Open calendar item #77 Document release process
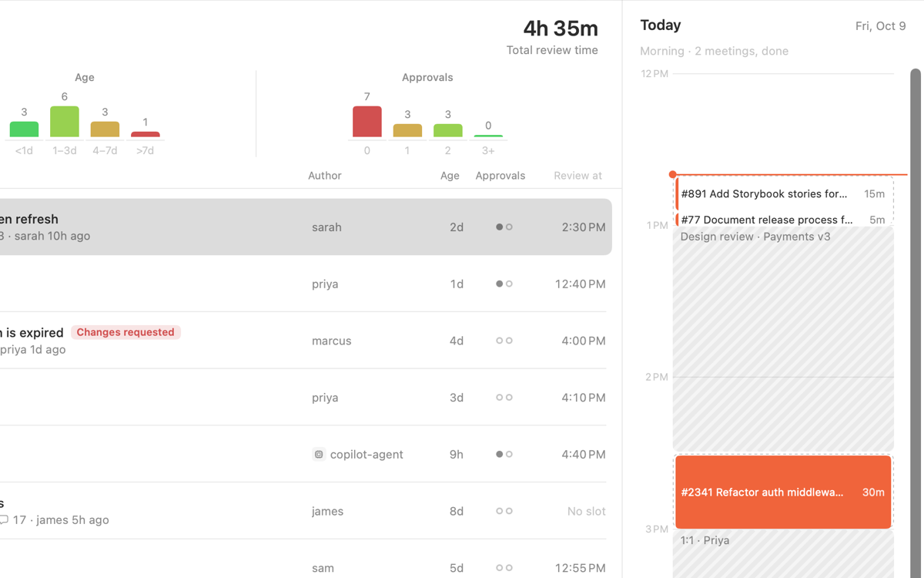Viewport: 924px width, 578px height. [784, 220]
